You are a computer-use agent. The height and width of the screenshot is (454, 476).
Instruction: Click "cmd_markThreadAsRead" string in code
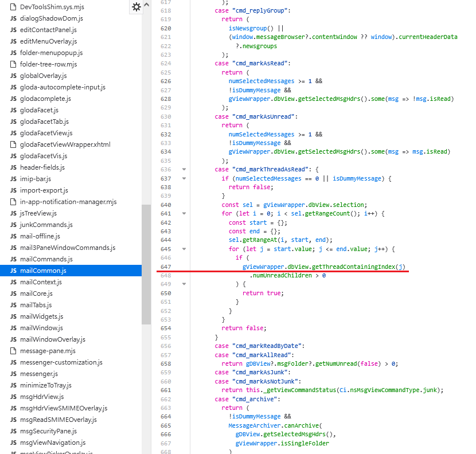click(270, 169)
